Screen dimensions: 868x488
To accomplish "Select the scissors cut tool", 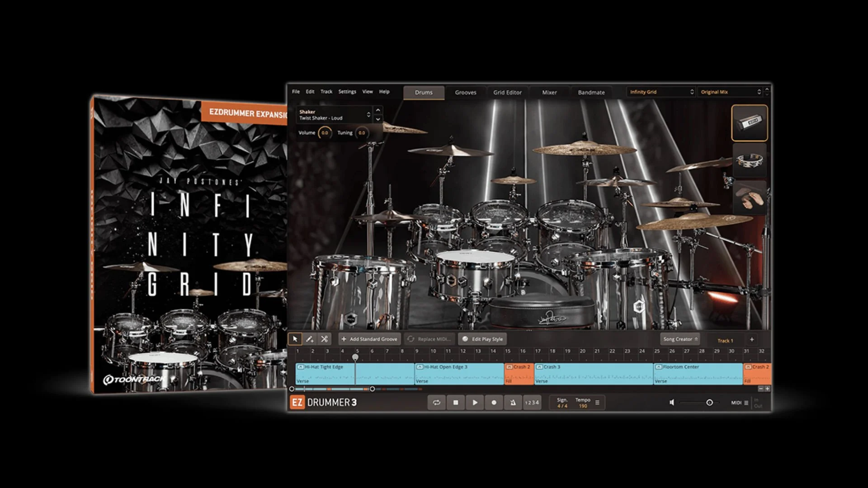I will pyautogui.click(x=325, y=338).
